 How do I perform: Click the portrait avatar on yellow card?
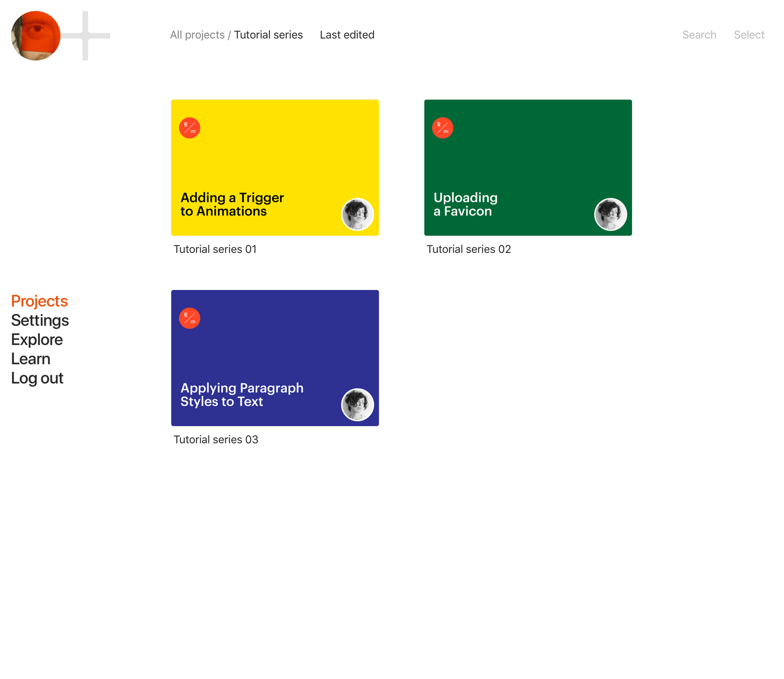coord(358,214)
